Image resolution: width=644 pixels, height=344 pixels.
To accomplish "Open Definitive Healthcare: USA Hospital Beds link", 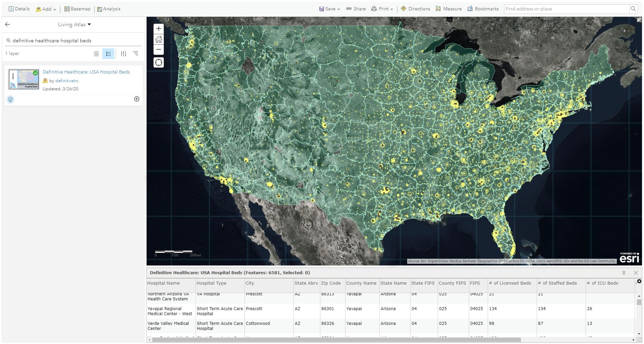I will (86, 72).
